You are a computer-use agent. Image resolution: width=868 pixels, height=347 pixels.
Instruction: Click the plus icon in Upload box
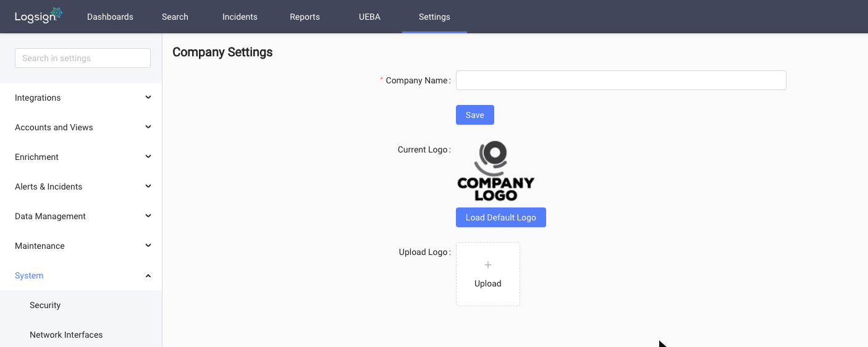488,265
